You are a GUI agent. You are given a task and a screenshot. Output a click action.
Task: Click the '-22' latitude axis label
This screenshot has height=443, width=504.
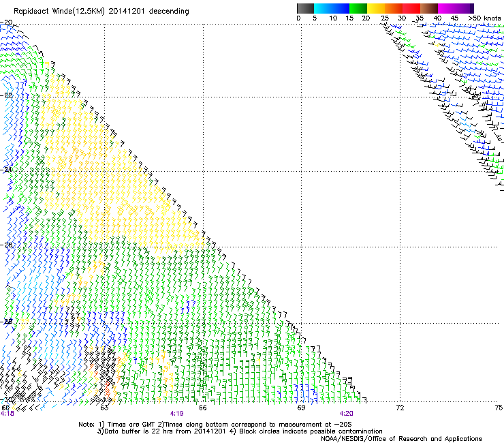point(6,95)
